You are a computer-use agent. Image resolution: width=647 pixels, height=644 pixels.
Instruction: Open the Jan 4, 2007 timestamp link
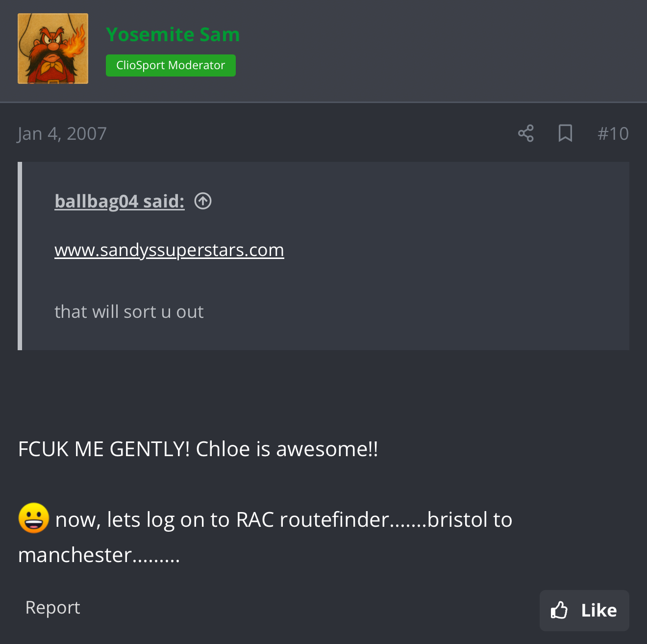[62, 133]
